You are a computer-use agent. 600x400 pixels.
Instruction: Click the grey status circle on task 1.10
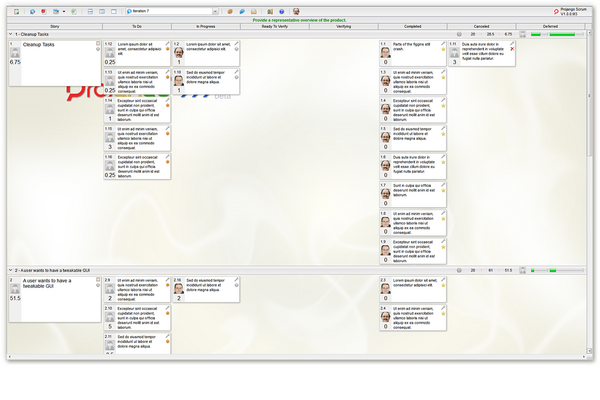coord(236,77)
